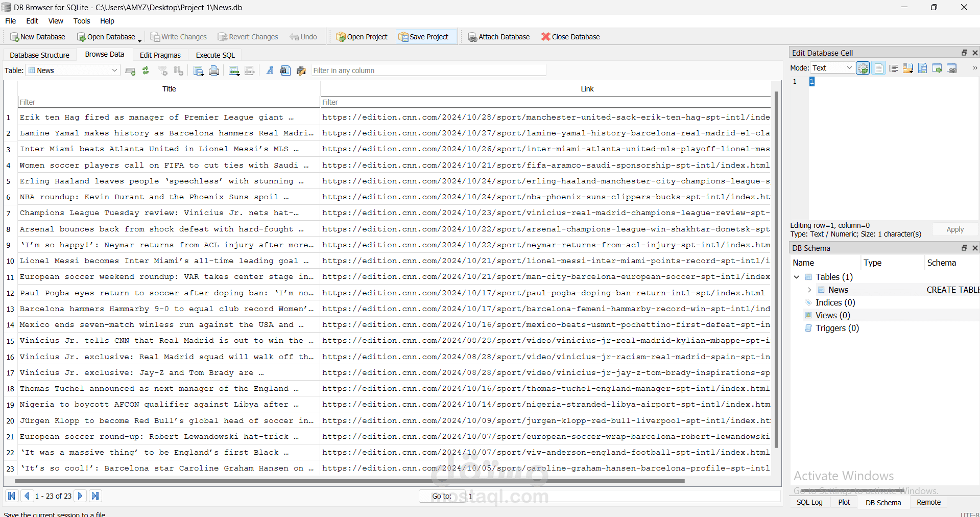Image resolution: width=980 pixels, height=517 pixels.
Task: Switch to the Edit Pragmas tab
Action: coord(160,55)
